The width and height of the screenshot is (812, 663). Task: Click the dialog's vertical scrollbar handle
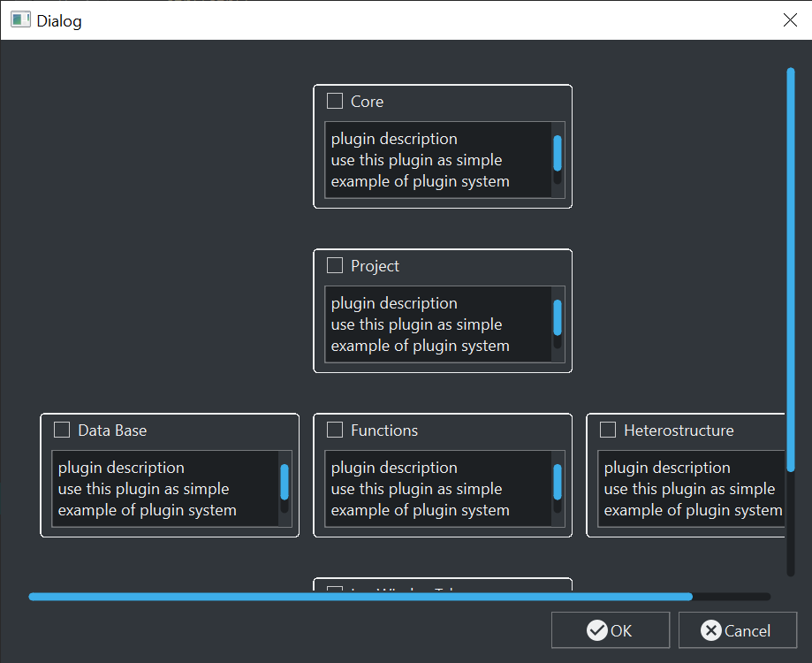pos(790,270)
